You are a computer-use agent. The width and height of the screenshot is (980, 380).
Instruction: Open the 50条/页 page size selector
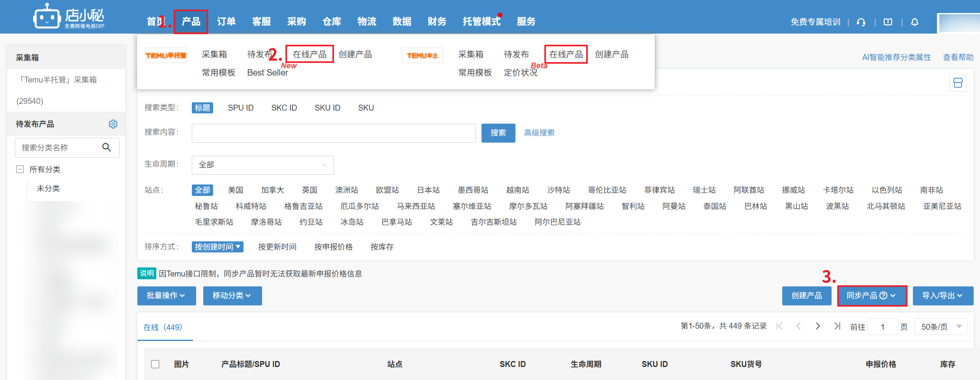pyautogui.click(x=941, y=327)
